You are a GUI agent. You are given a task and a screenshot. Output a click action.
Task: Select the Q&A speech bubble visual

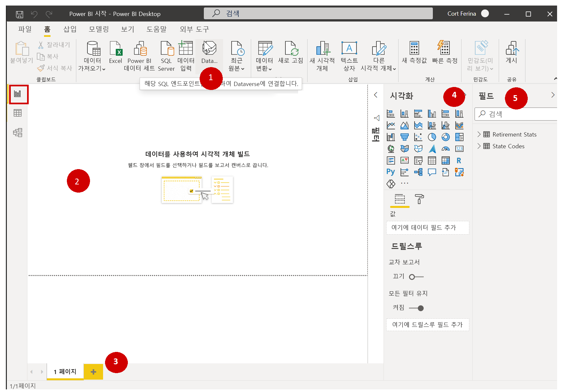click(432, 172)
